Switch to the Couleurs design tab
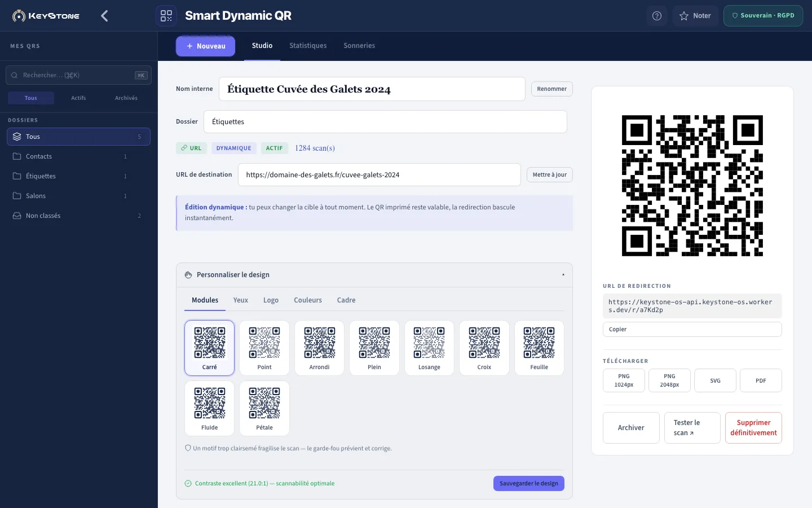The width and height of the screenshot is (812, 508). [x=308, y=300]
